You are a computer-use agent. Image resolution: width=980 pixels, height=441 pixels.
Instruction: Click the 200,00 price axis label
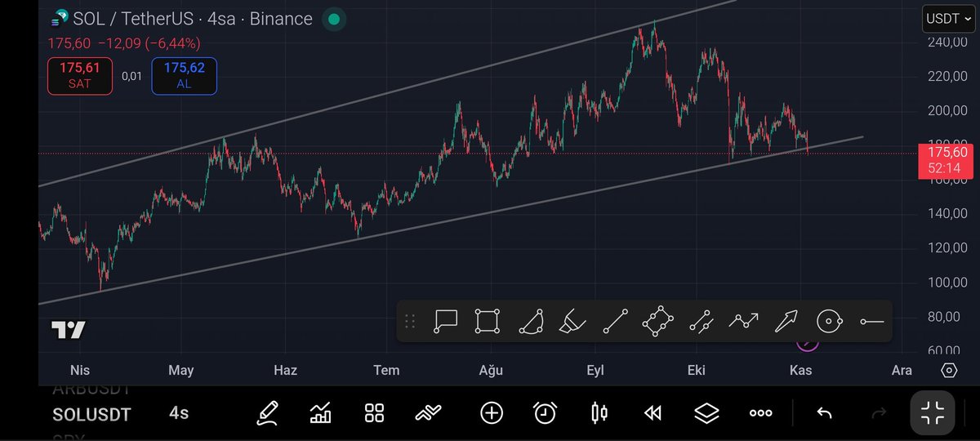pos(947,111)
